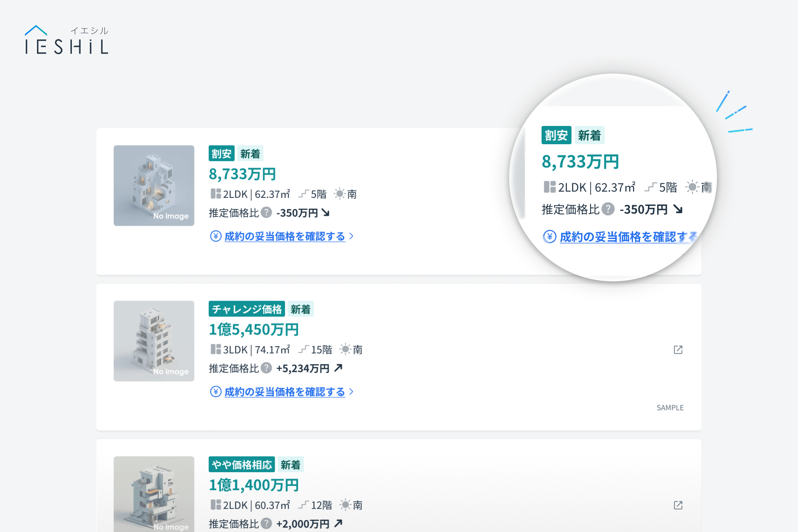Open the 1億1,400万円 property thumbnail

pyautogui.click(x=154, y=494)
